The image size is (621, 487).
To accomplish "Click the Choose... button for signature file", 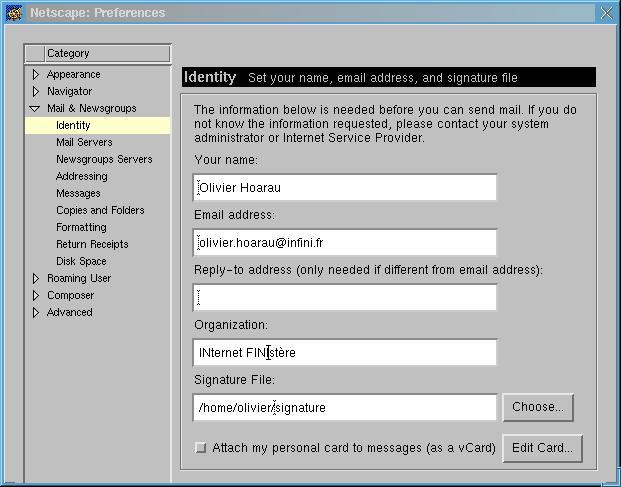I will click(x=538, y=407).
